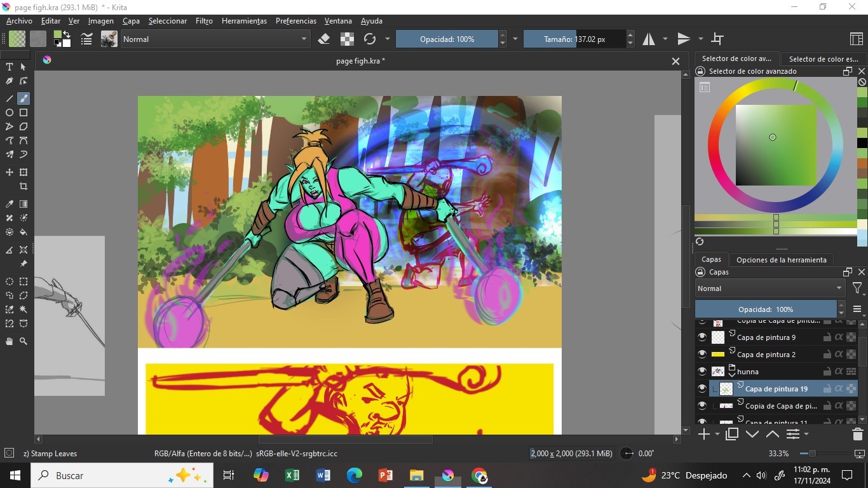
Task: Hide the hunna group layer
Action: coord(702,372)
